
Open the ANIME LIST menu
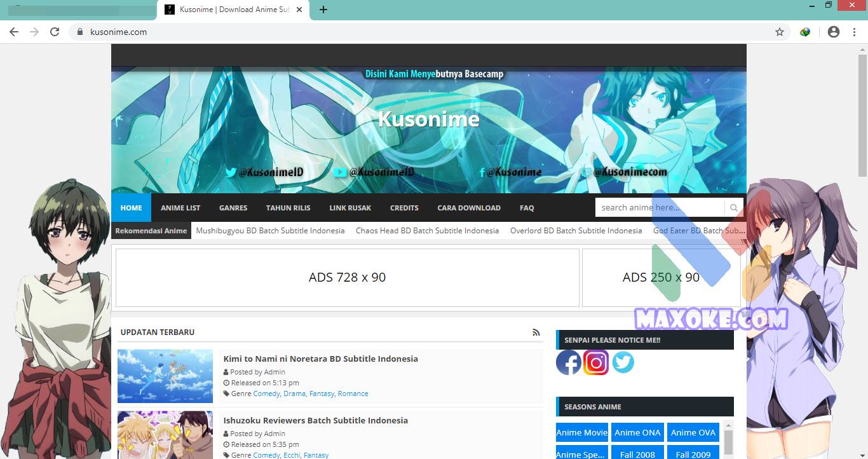(x=180, y=208)
